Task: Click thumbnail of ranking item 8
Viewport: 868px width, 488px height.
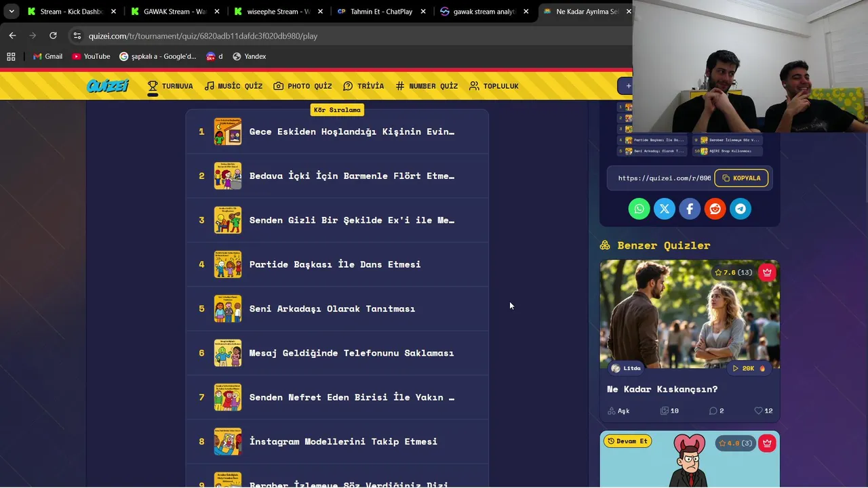Action: click(x=228, y=441)
